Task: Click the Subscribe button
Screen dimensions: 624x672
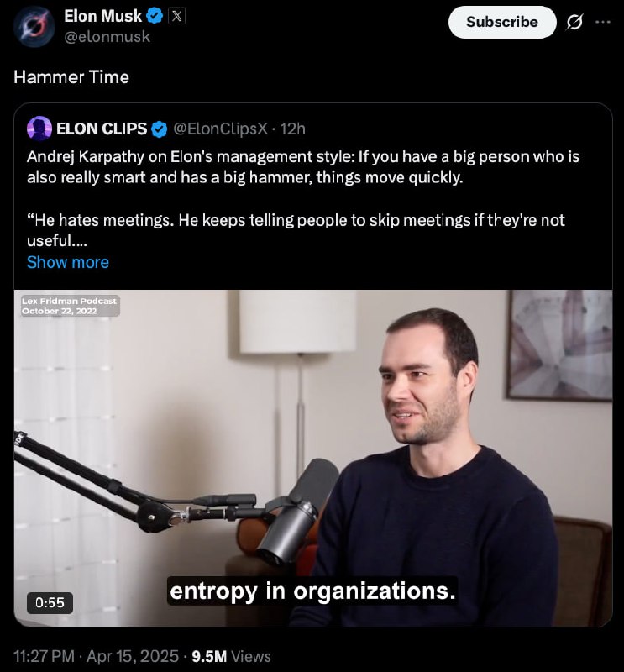Action: point(502,22)
